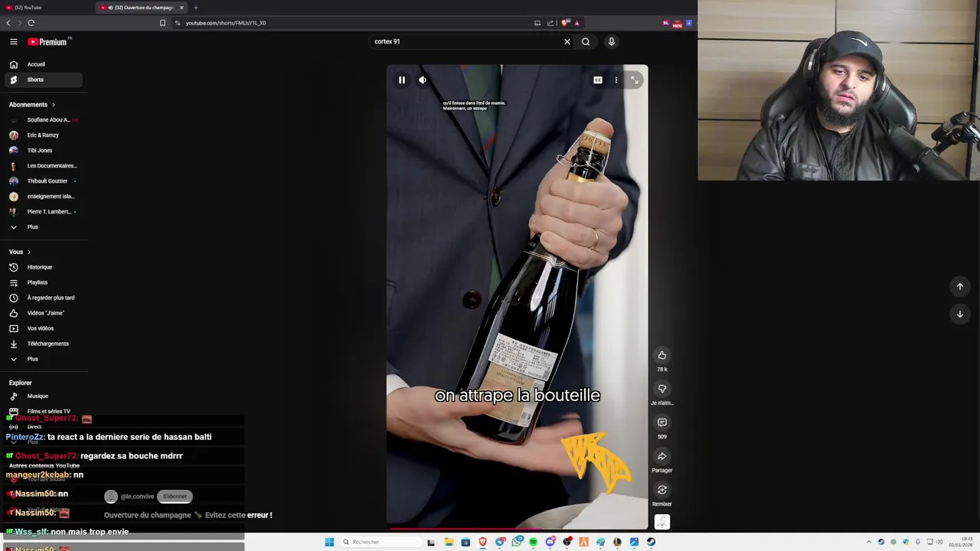This screenshot has width=980, height=551.
Task: Open the sound thumbnail below Remixer
Action: pos(662,522)
